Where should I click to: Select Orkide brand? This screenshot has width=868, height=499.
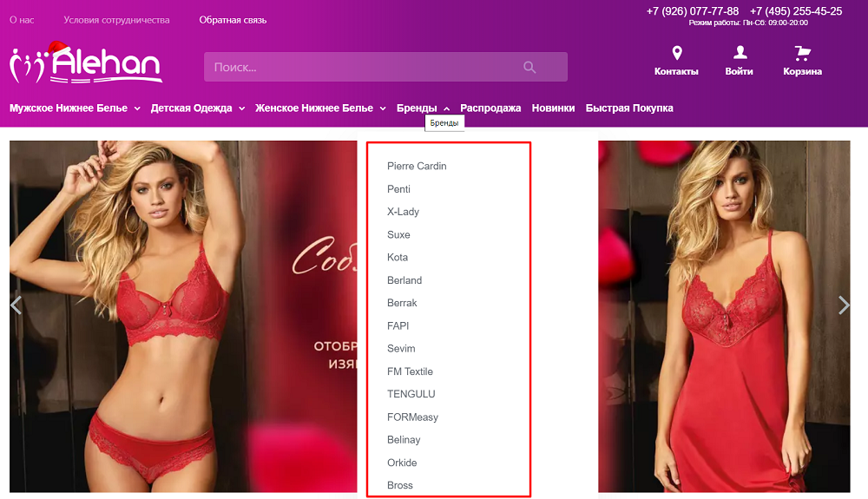click(402, 463)
